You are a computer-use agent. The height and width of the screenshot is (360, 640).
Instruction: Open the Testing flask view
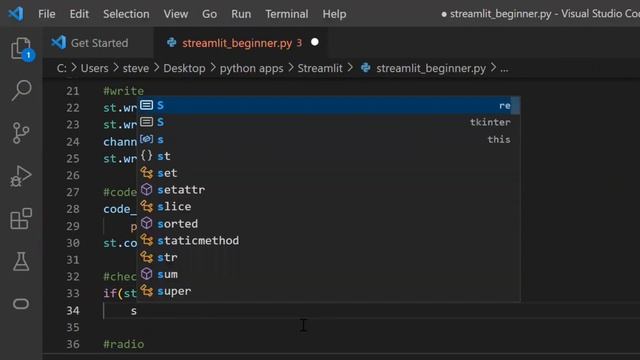click(21, 261)
